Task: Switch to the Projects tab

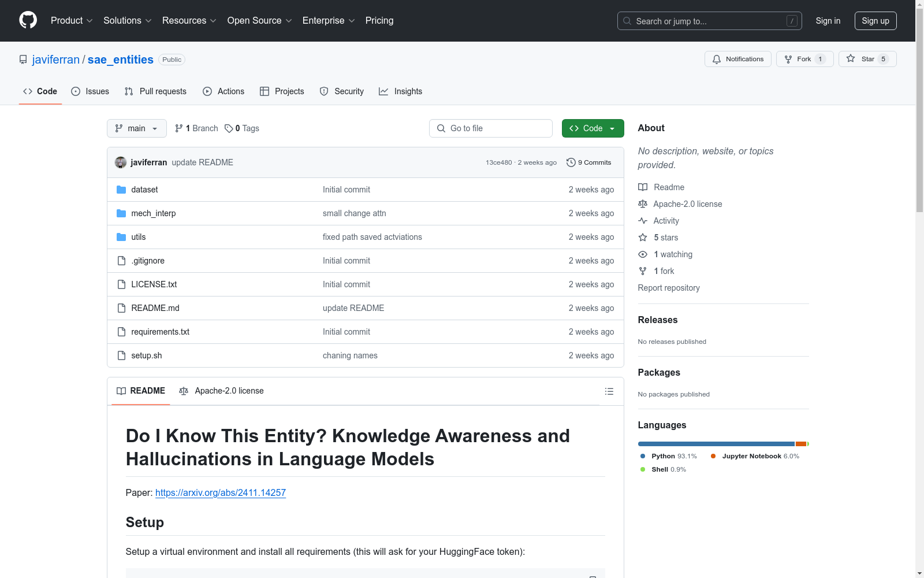Action: (x=282, y=91)
